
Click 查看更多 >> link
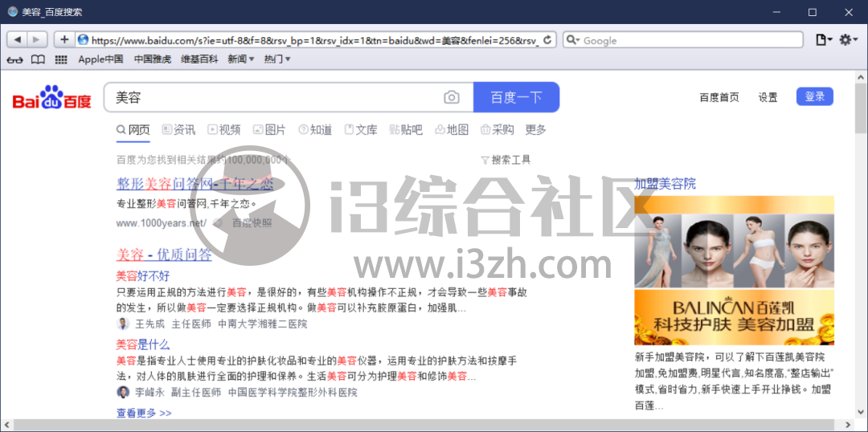pos(144,413)
